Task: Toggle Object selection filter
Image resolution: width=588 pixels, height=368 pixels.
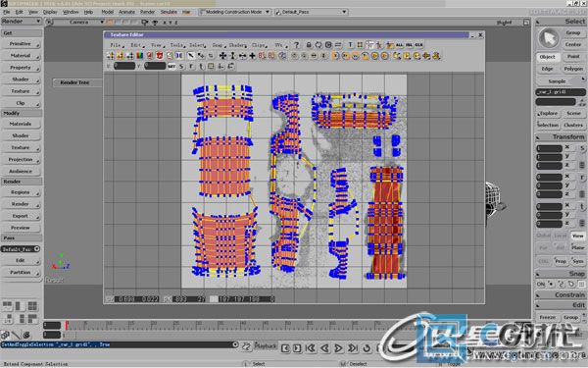Action: pos(548,57)
